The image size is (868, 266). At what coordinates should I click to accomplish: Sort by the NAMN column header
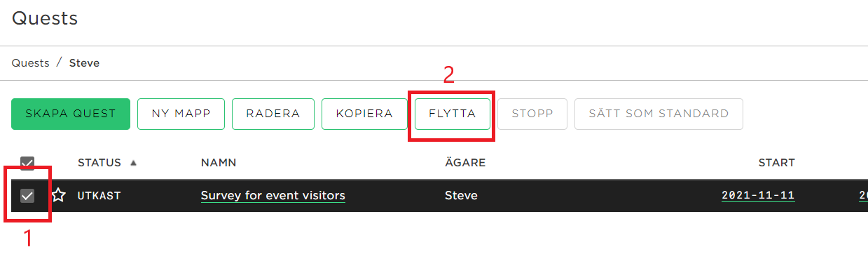click(219, 163)
